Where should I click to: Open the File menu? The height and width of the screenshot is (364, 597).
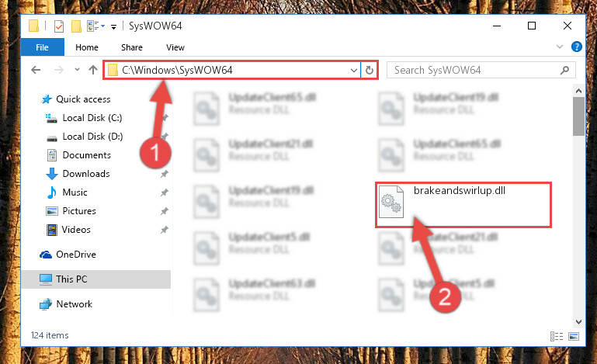pyautogui.click(x=42, y=47)
